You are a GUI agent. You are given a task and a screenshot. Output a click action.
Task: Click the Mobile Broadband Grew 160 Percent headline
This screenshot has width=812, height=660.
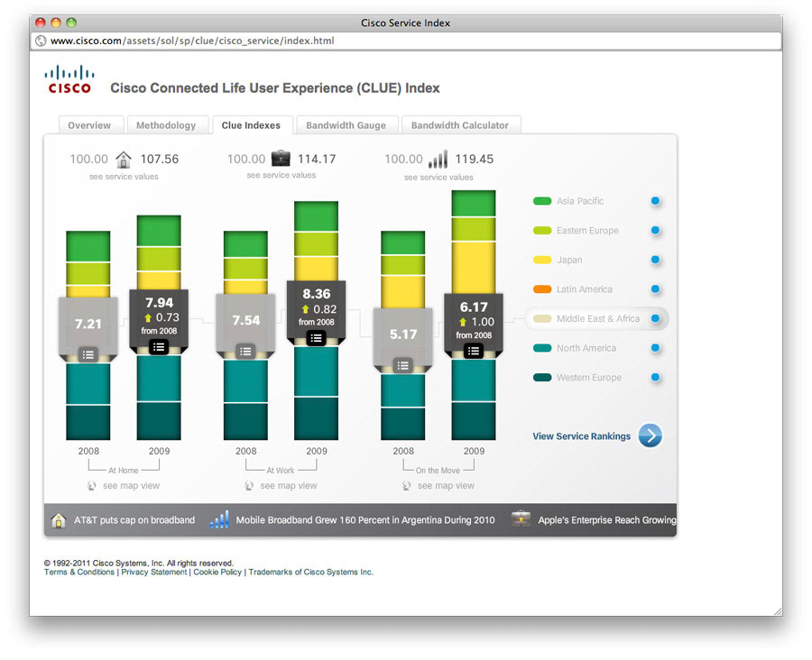365,519
